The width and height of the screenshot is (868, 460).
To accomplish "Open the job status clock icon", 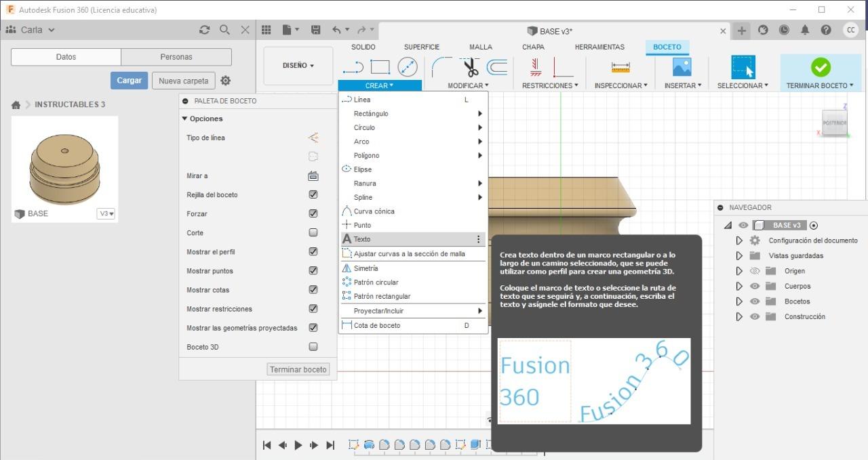I will (784, 30).
